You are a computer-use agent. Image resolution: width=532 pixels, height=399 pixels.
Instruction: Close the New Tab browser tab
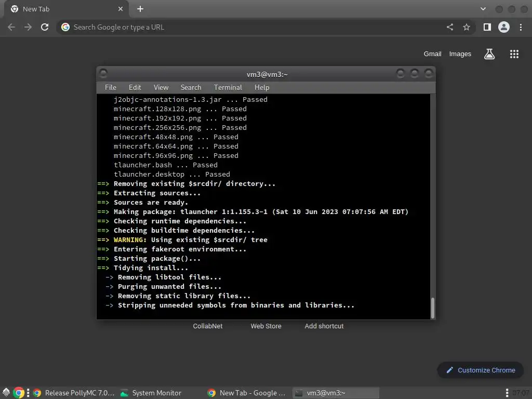pyautogui.click(x=121, y=9)
